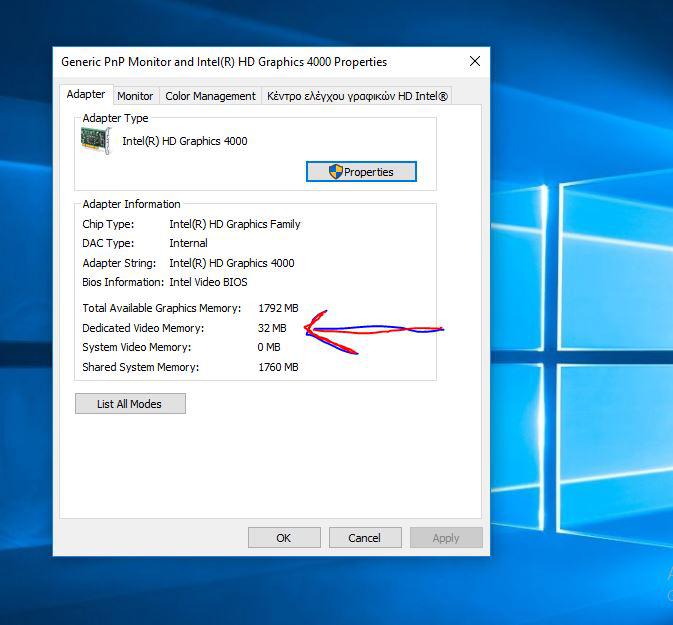
Task: Click Total Available Graphics Memory label
Action: pyautogui.click(x=162, y=308)
